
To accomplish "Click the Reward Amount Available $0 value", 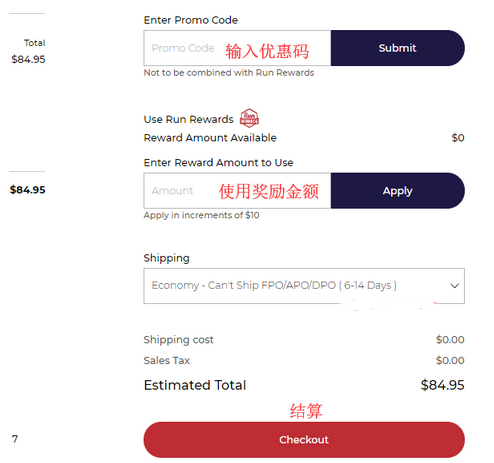I will pos(458,138).
